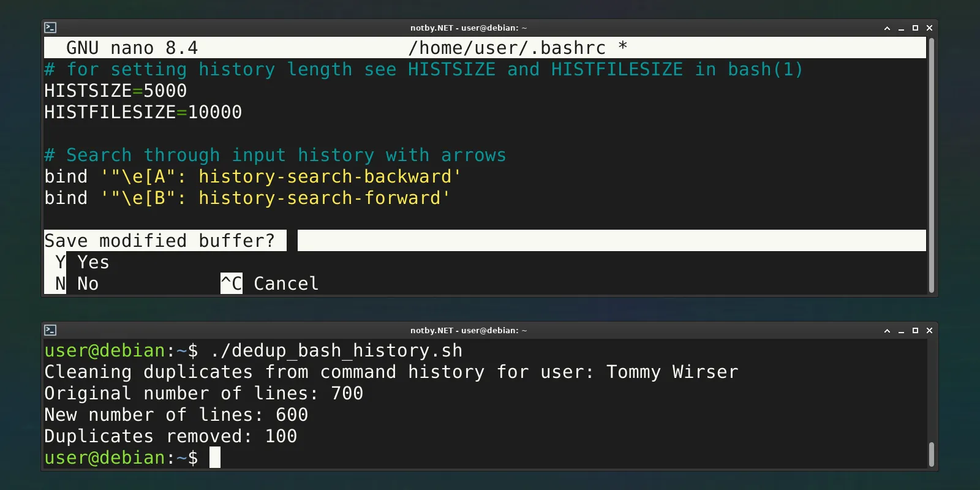This screenshot has height=490, width=980.
Task: Roll up the nano window using the up-arrow button
Action: pyautogui.click(x=887, y=28)
